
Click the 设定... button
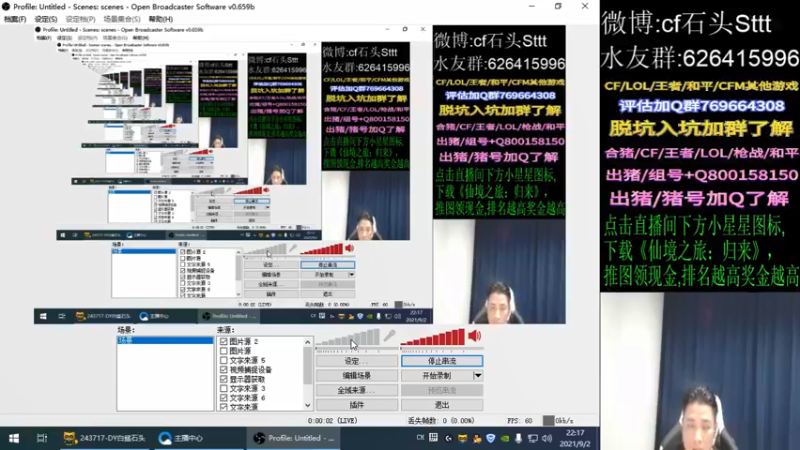(x=357, y=361)
